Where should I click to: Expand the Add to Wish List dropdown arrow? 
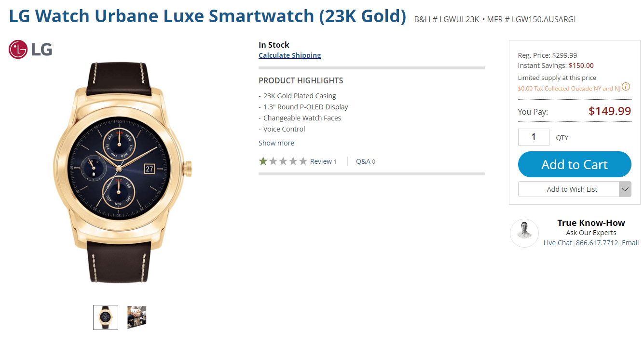pyautogui.click(x=625, y=189)
